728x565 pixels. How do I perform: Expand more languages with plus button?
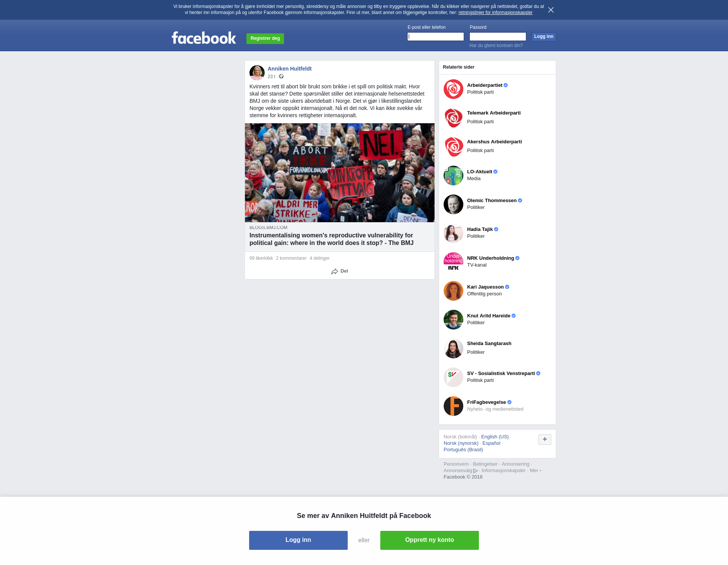pos(544,439)
